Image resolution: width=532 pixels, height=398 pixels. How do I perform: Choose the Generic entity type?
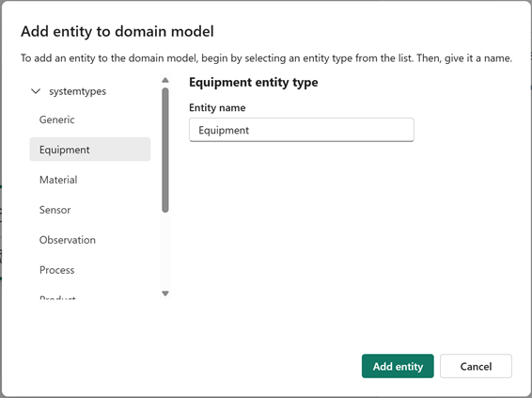pos(90,119)
